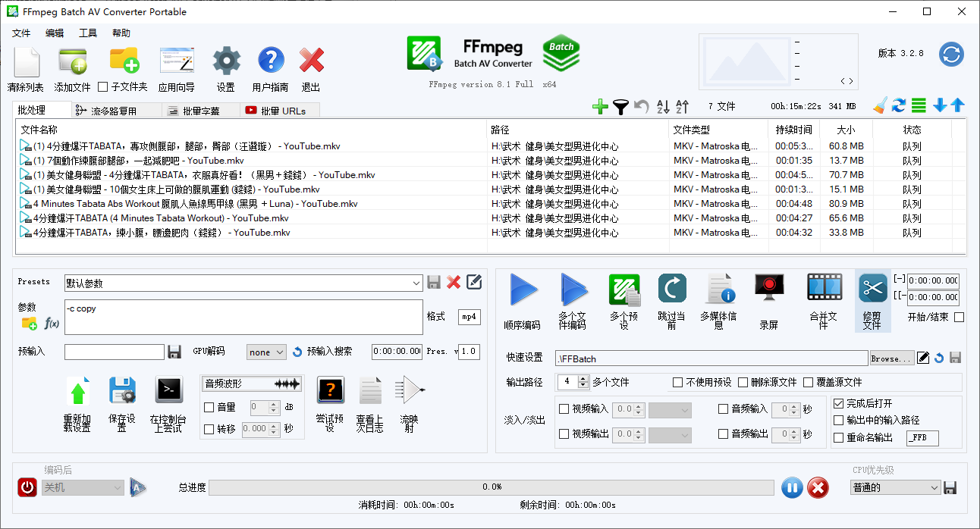Enable the 音量 volume checkbox

coord(209,408)
